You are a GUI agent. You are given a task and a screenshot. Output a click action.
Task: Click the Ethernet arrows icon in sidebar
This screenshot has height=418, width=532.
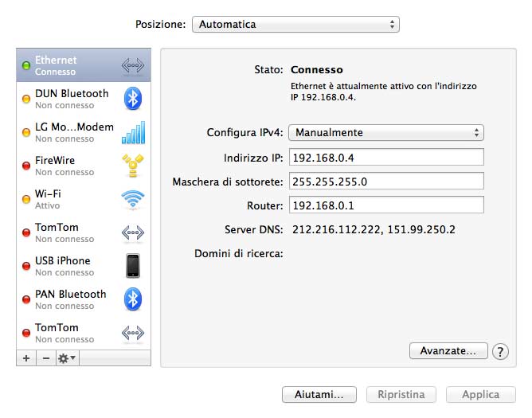point(132,65)
